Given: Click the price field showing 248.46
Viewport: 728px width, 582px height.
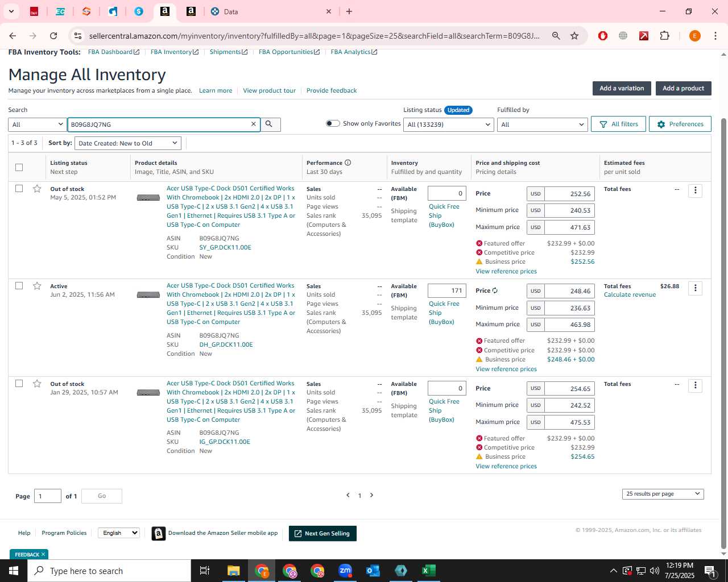Looking at the screenshot, I should pyautogui.click(x=569, y=291).
